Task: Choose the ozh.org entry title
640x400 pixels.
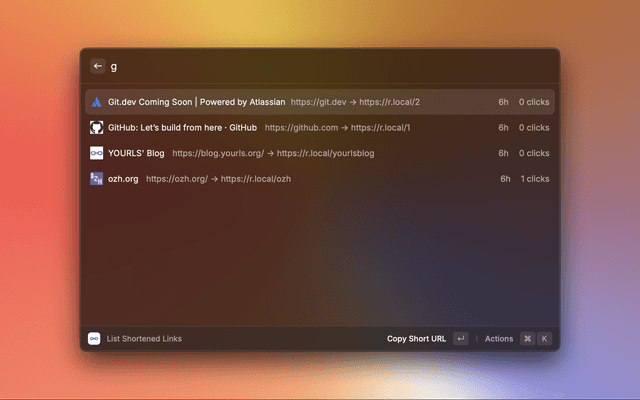Action: (x=123, y=179)
